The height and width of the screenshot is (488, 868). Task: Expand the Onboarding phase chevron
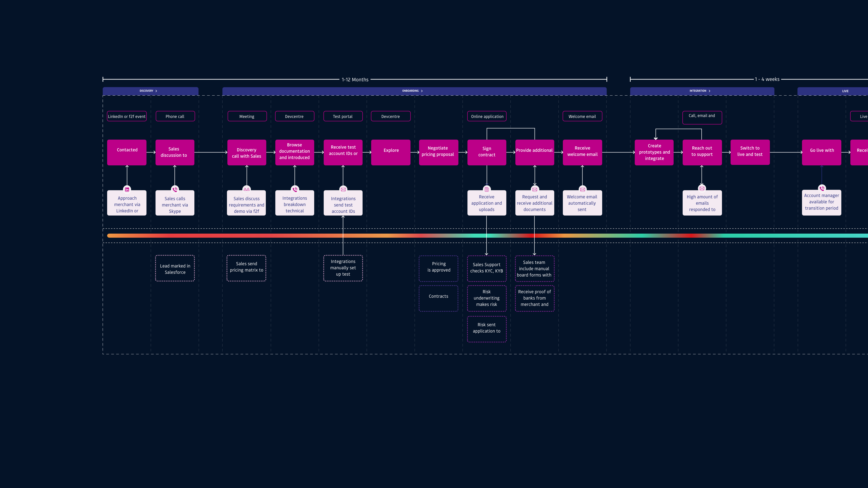point(422,91)
